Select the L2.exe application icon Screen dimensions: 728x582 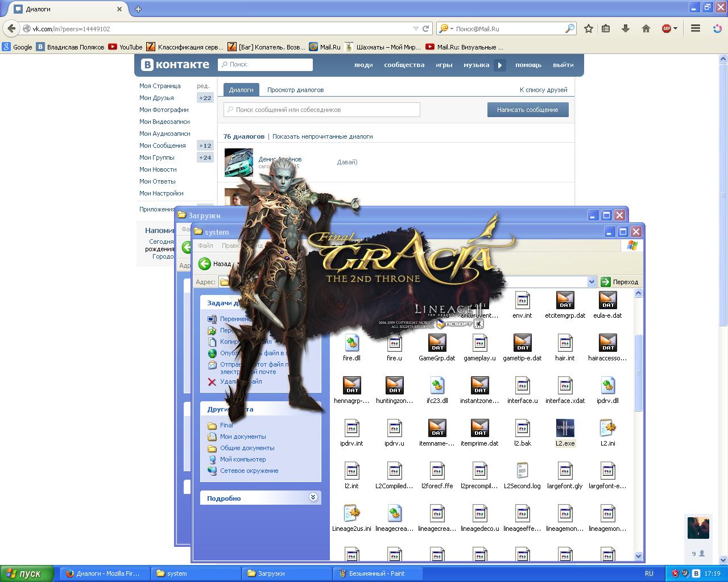click(565, 428)
